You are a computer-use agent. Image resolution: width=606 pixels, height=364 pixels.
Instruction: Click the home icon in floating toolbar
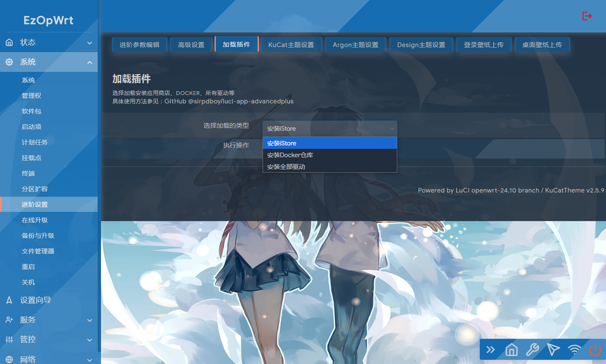pos(512,350)
